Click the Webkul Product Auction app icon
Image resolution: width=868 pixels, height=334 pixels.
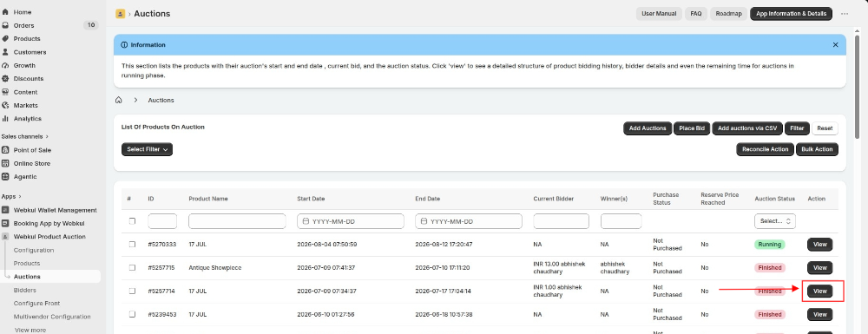click(5, 237)
